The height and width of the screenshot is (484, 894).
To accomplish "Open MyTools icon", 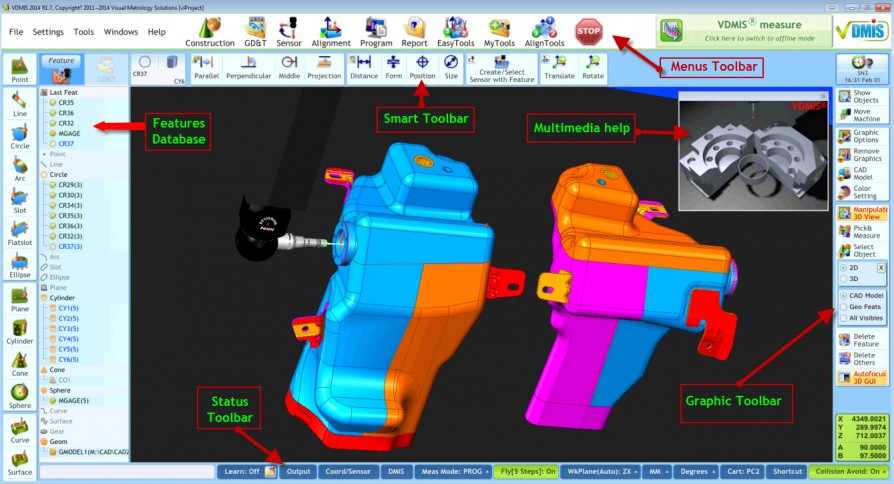I will [499, 32].
